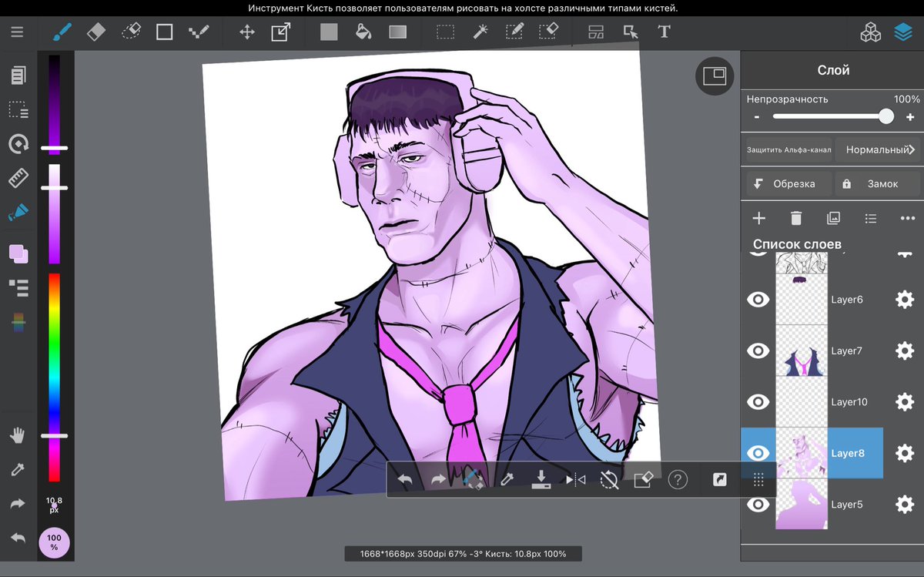
Task: Select the Layer8 thumbnail
Action: click(x=801, y=453)
